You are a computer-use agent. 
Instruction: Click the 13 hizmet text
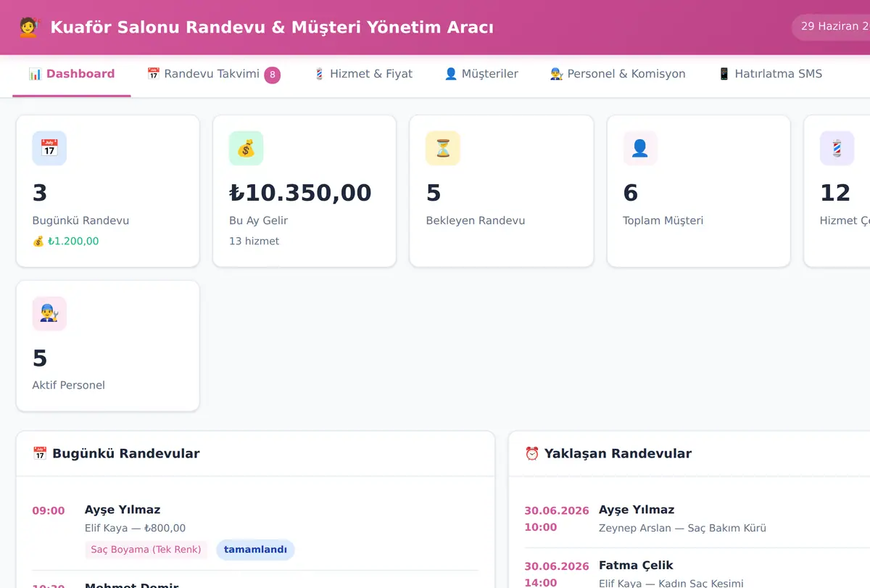[254, 241]
